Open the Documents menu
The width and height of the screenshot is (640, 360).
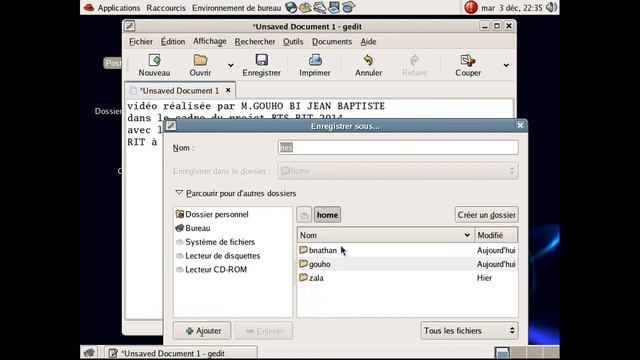[x=332, y=42]
